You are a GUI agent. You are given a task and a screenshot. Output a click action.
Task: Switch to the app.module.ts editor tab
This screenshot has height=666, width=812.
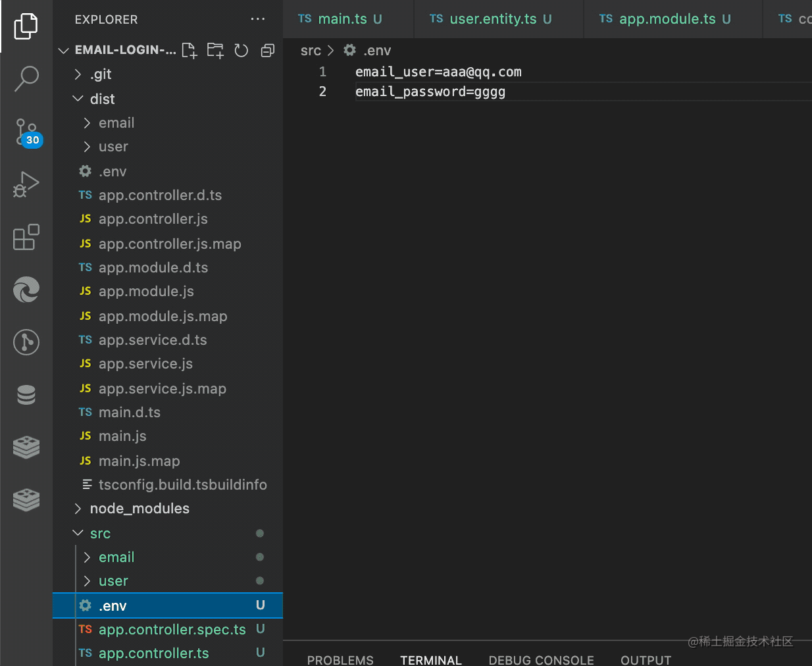point(667,19)
